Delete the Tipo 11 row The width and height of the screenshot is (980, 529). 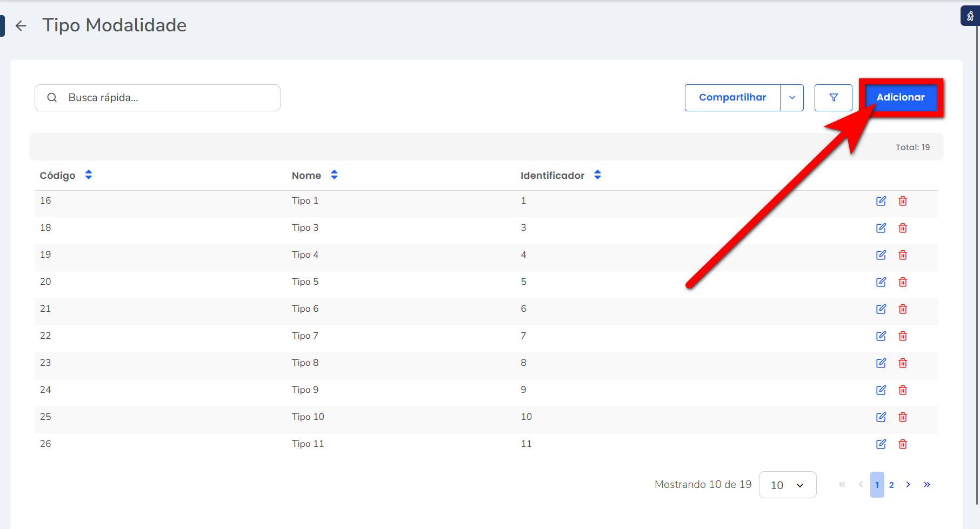[x=902, y=444]
